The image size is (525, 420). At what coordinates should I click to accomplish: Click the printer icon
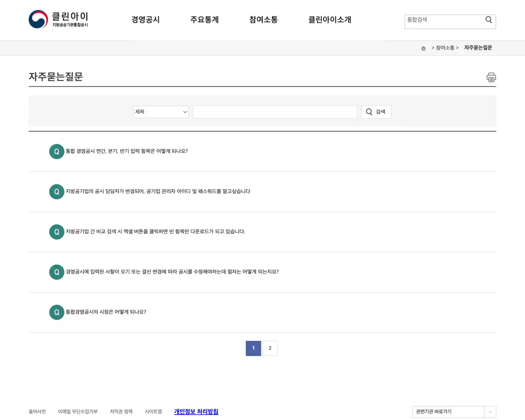[x=491, y=77]
